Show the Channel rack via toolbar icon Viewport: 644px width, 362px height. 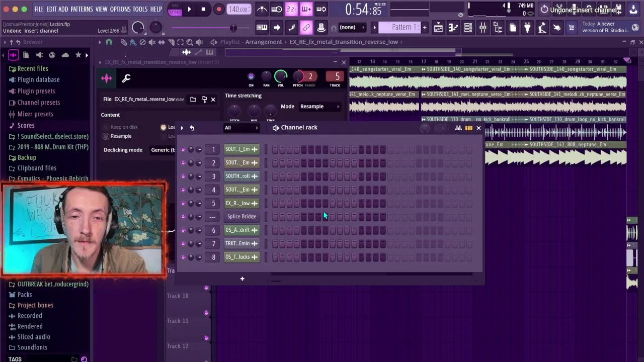[x=468, y=28]
